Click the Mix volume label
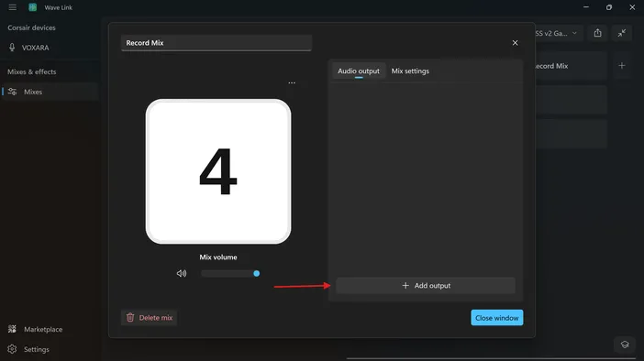Viewport: 644px width, 361px height. point(218,257)
